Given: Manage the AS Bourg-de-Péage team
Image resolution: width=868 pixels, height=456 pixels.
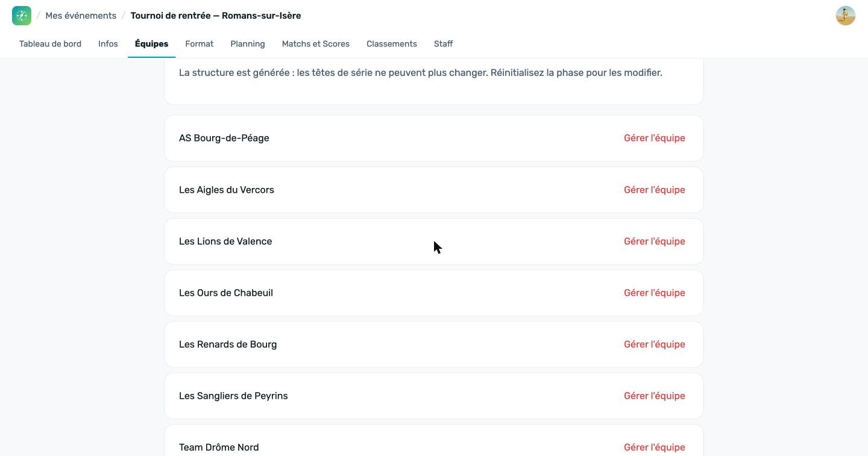Looking at the screenshot, I should click(x=655, y=138).
